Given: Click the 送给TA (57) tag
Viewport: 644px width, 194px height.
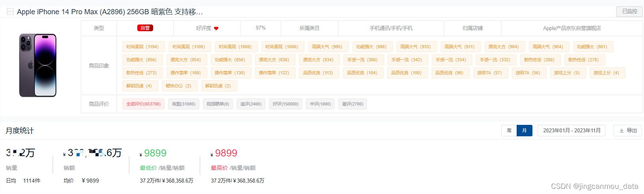Looking at the screenshot, I should point(491,73).
